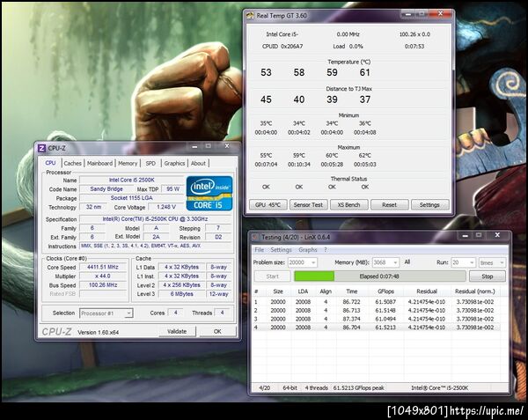Open the Graphs menu in LinX

308,249
